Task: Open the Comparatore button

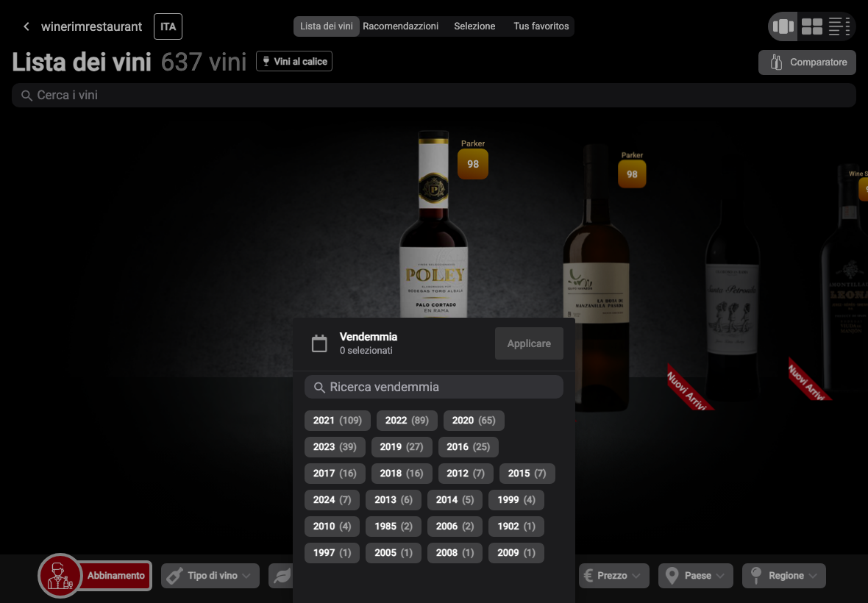Action: tap(807, 63)
